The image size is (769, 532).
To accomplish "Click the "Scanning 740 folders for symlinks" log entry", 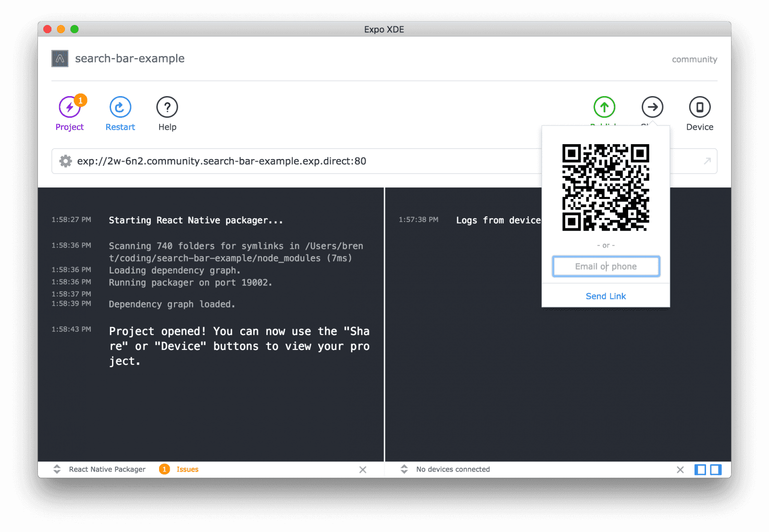I will [236, 252].
